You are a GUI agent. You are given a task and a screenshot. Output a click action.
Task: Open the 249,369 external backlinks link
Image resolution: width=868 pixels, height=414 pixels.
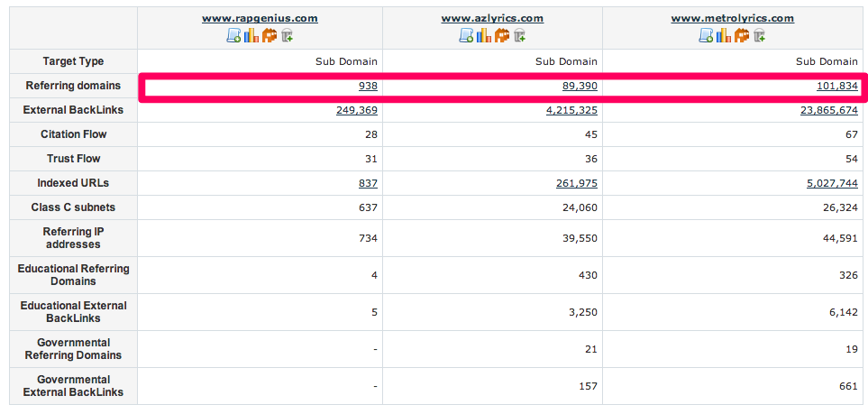357,110
